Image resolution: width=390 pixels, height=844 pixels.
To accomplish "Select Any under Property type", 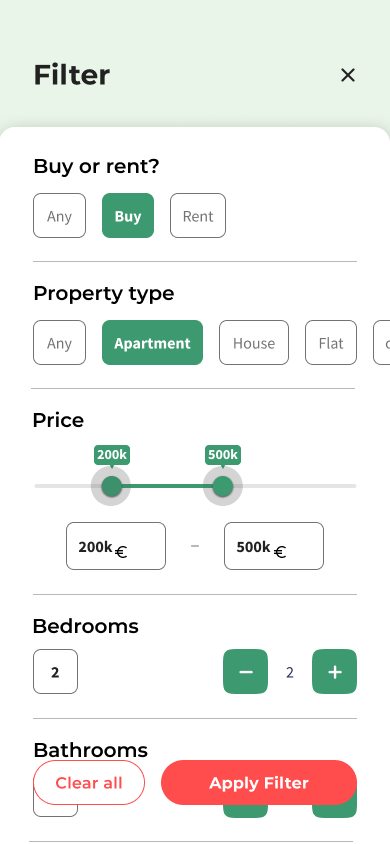I will coord(59,342).
